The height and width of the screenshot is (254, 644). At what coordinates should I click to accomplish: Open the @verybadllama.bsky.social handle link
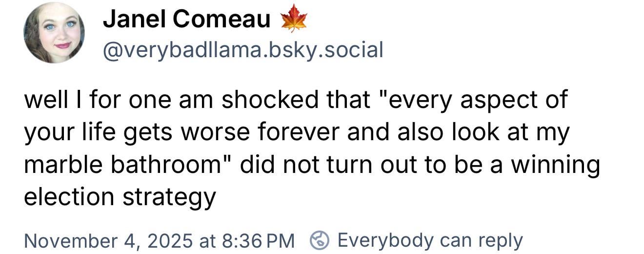[242, 49]
